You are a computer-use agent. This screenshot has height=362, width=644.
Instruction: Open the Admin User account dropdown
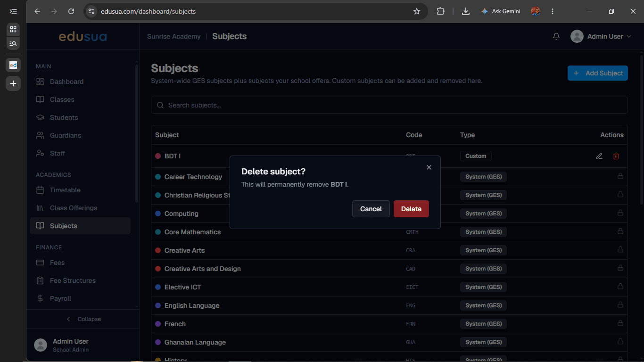[601, 36]
